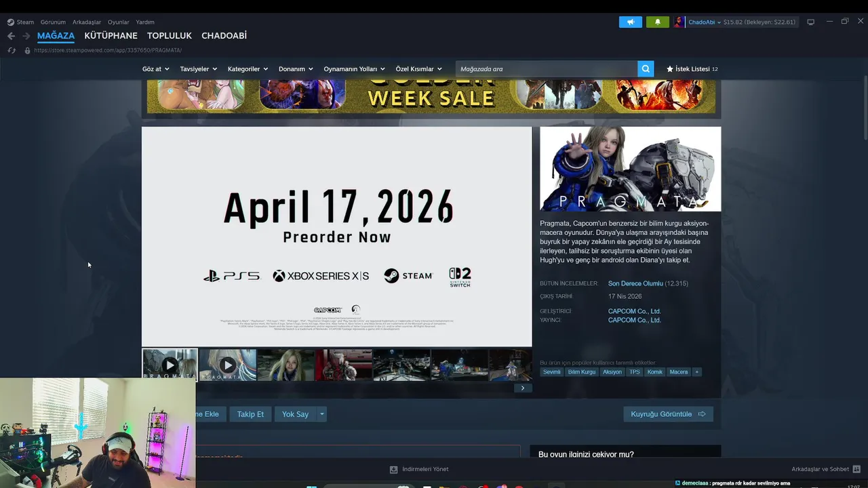Screen dimensions: 868x488
Task: Click the ChadoAbi profile avatar
Action: [x=679, y=22]
